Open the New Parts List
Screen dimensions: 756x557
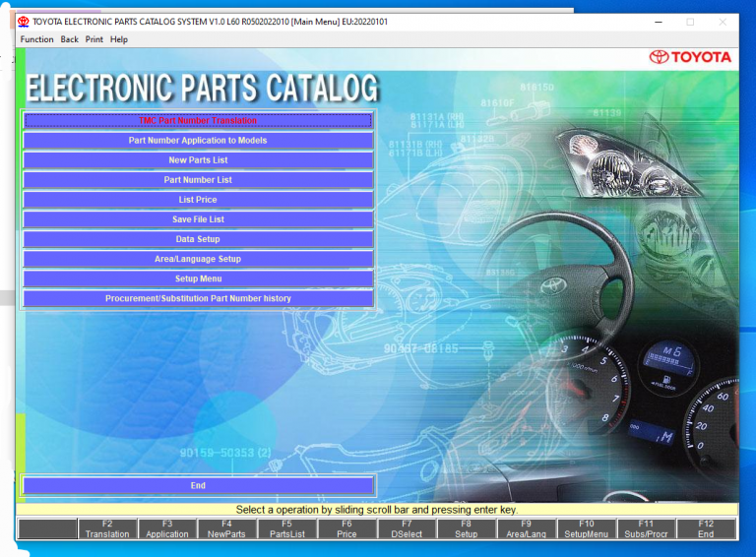[x=198, y=160]
